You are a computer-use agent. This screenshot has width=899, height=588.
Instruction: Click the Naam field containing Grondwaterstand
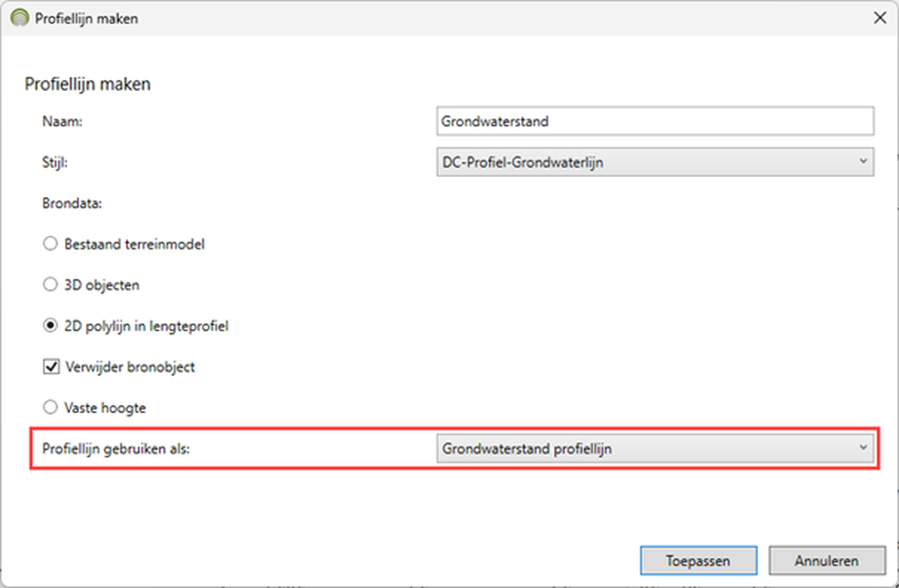[655, 121]
